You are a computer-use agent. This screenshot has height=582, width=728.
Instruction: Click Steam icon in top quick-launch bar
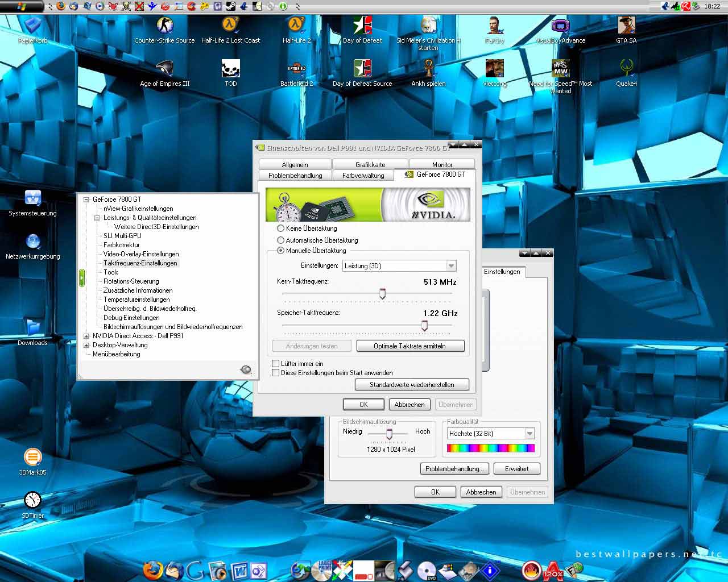[230, 7]
